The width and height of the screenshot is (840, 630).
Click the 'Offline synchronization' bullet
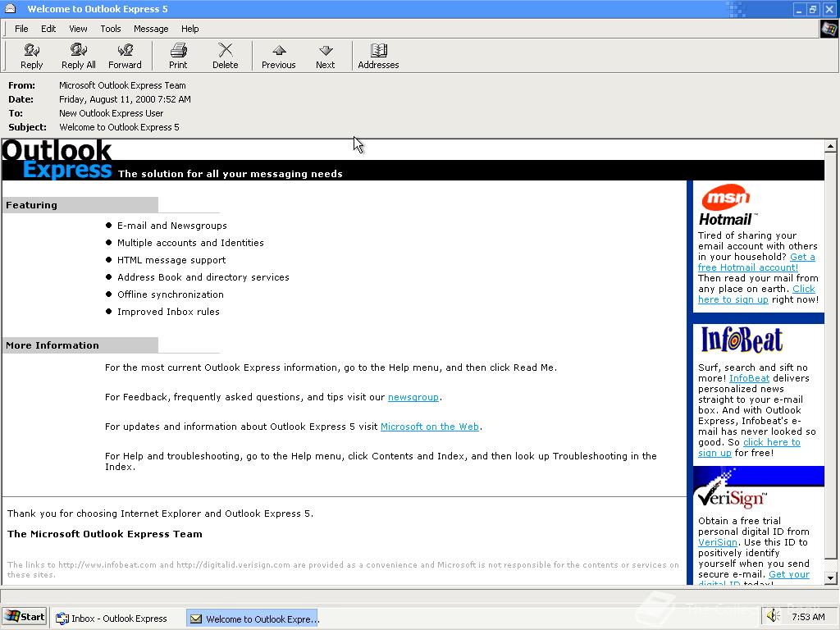[171, 294]
